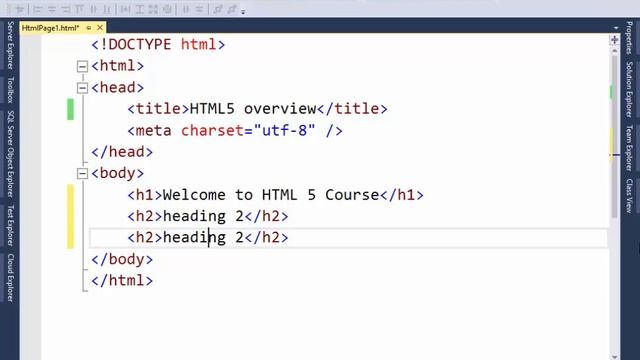Screen dimensions: 640x360
Task: Open the Team Explorer panel tab
Action: pos(629,148)
